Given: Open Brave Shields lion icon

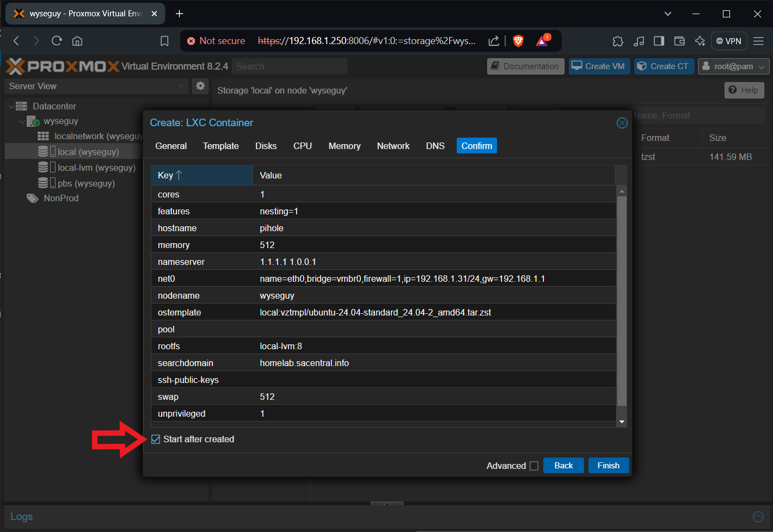Looking at the screenshot, I should (x=518, y=41).
